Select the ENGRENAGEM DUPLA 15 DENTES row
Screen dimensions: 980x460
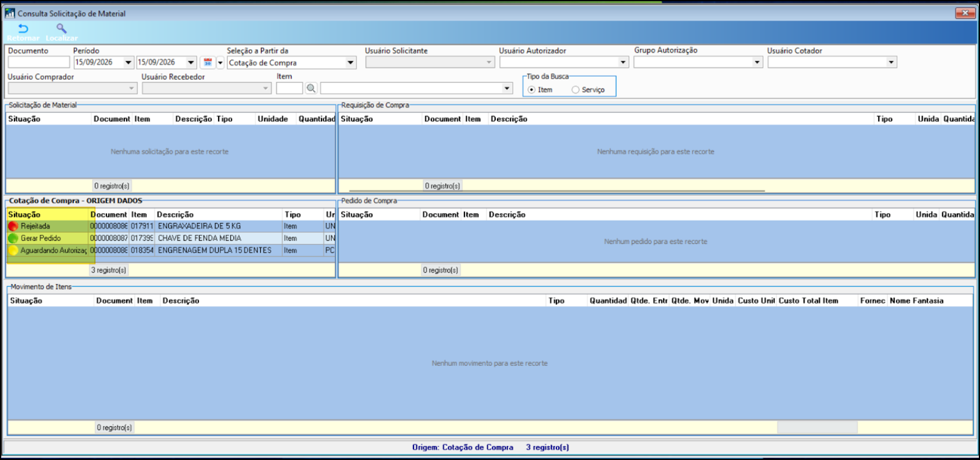point(171,250)
